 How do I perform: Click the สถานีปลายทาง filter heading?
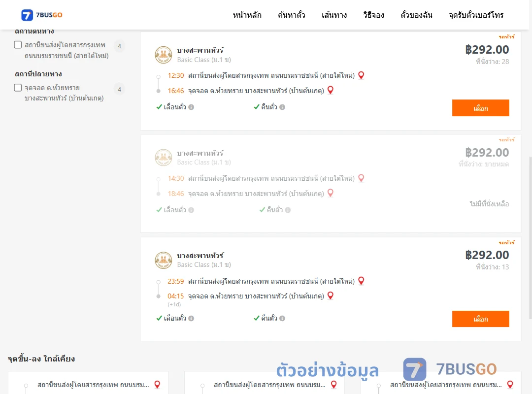pyautogui.click(x=38, y=74)
